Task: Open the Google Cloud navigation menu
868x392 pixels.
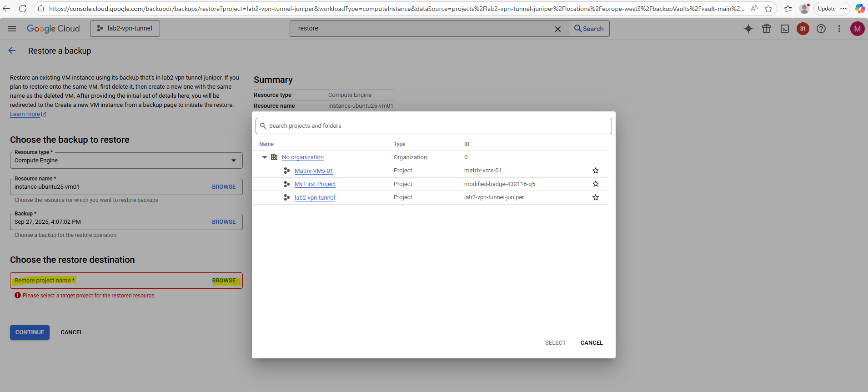Action: [x=12, y=29]
